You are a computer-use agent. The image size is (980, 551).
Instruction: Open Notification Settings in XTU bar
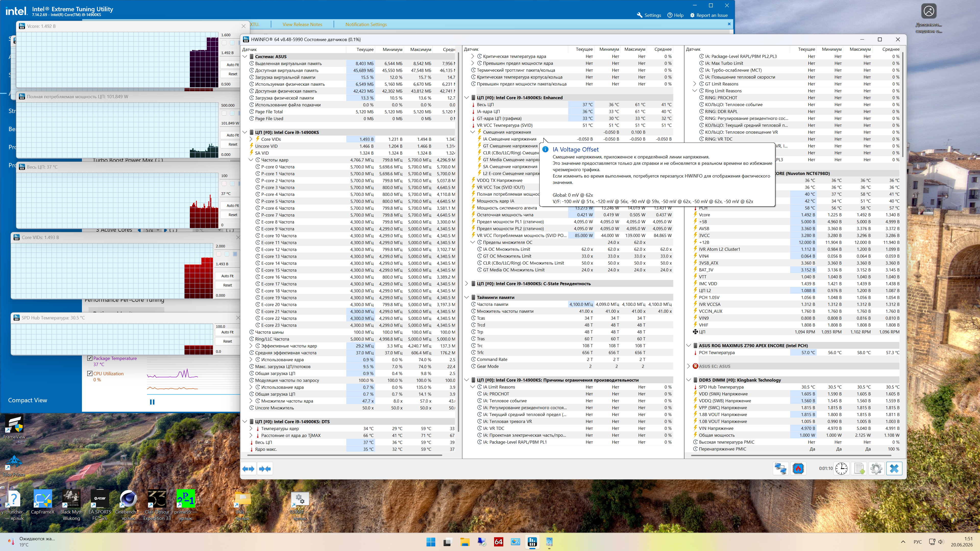(366, 24)
